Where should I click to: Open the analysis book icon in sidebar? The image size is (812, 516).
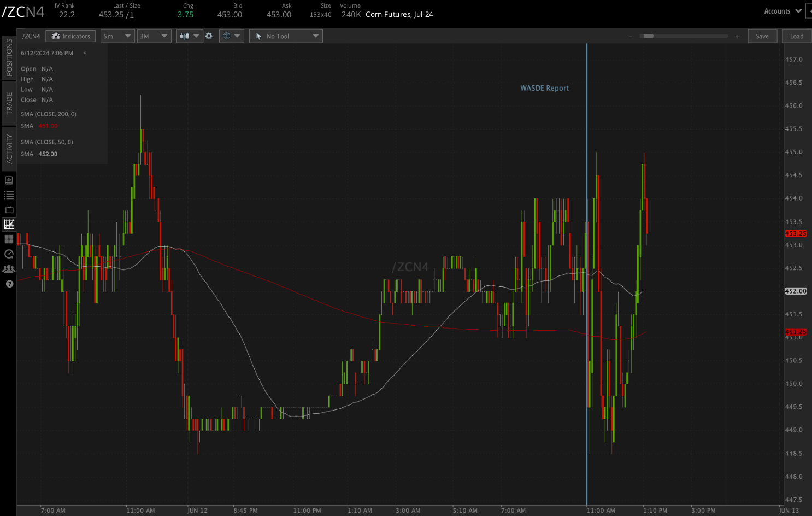pyautogui.click(x=9, y=180)
